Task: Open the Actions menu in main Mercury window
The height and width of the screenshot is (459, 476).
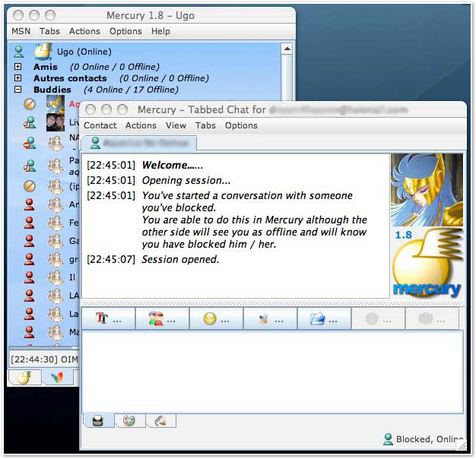Action: click(x=84, y=31)
